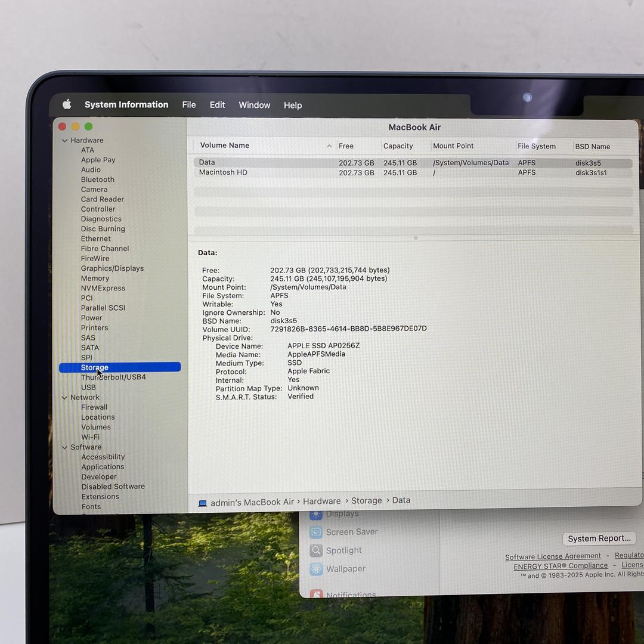The height and width of the screenshot is (644, 644).
Task: Open the Help menu
Action: pyautogui.click(x=293, y=106)
